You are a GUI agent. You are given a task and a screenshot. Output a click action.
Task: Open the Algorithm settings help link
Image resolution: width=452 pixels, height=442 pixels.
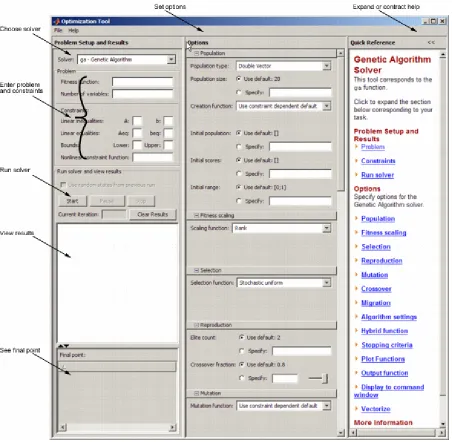389,317
